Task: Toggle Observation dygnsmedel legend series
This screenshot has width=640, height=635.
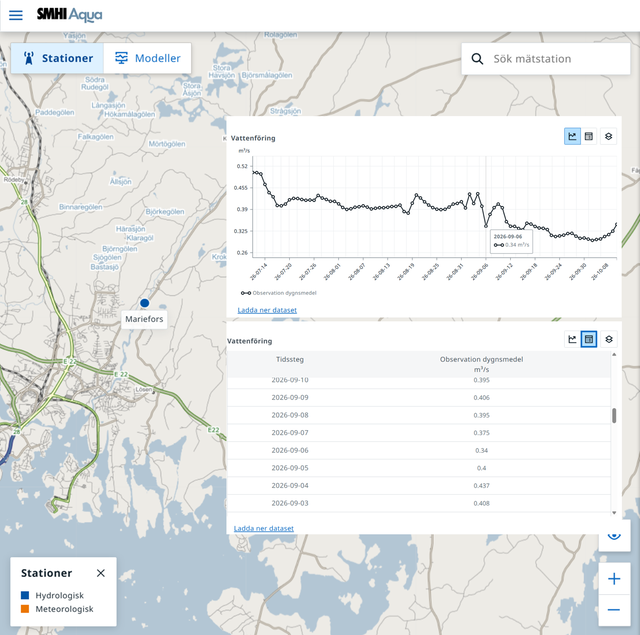Action: click(278, 293)
